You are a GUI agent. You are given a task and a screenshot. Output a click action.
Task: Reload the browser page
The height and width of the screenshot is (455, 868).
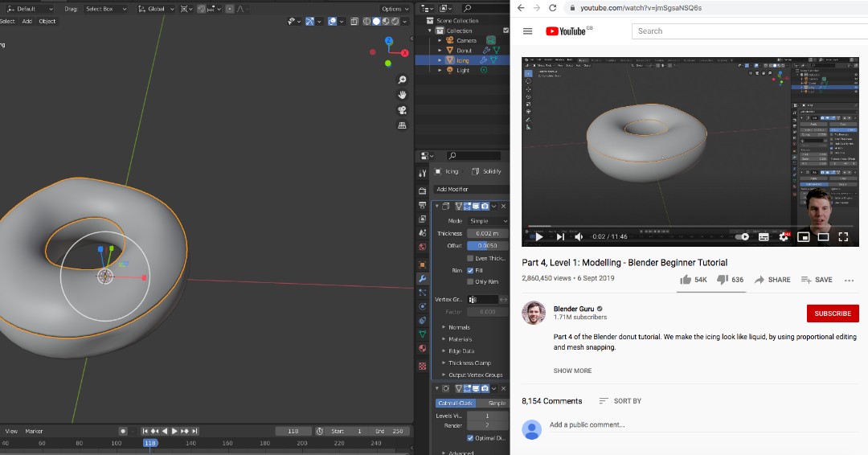(552, 8)
